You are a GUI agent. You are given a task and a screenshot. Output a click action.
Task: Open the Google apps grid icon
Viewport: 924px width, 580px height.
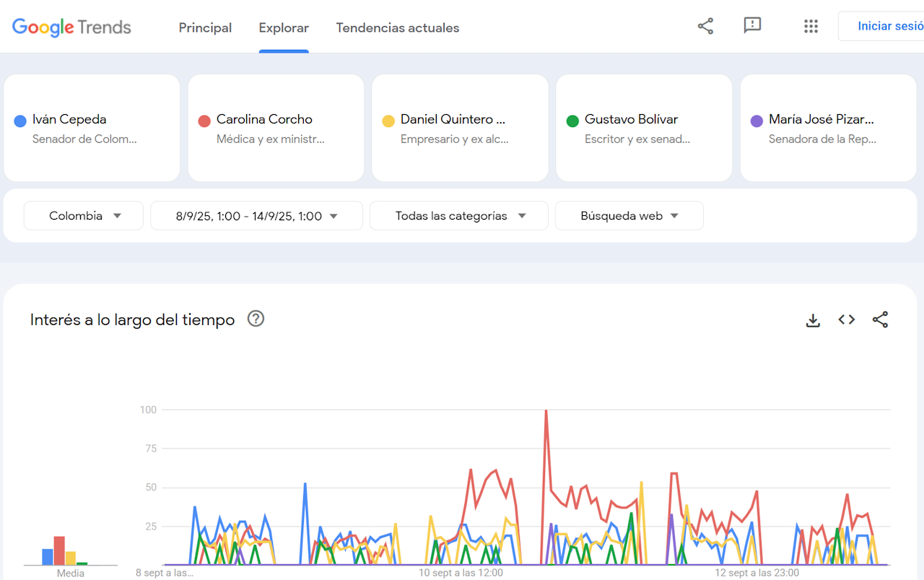click(811, 27)
